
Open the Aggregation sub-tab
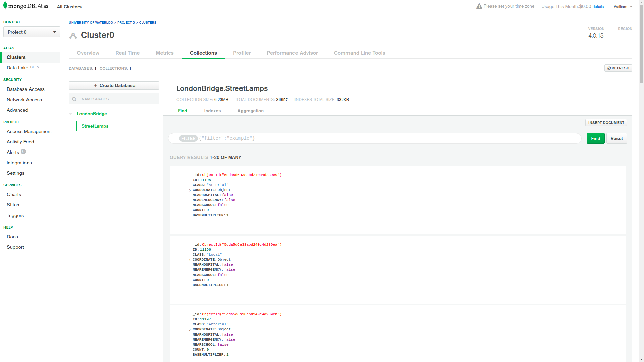[250, 111]
